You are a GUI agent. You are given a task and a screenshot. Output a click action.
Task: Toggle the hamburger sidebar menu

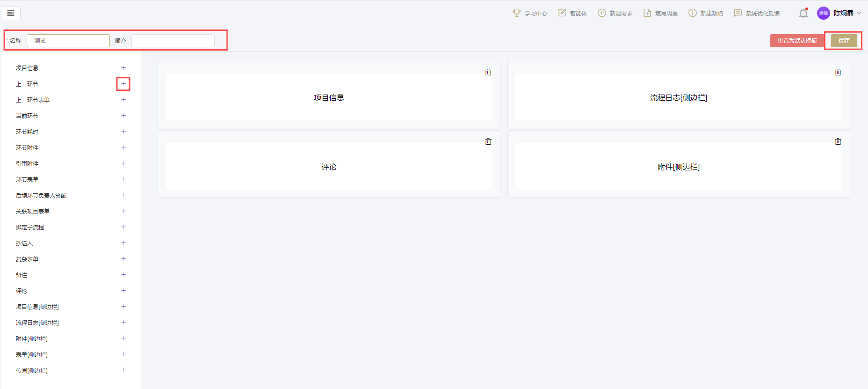[x=11, y=13]
